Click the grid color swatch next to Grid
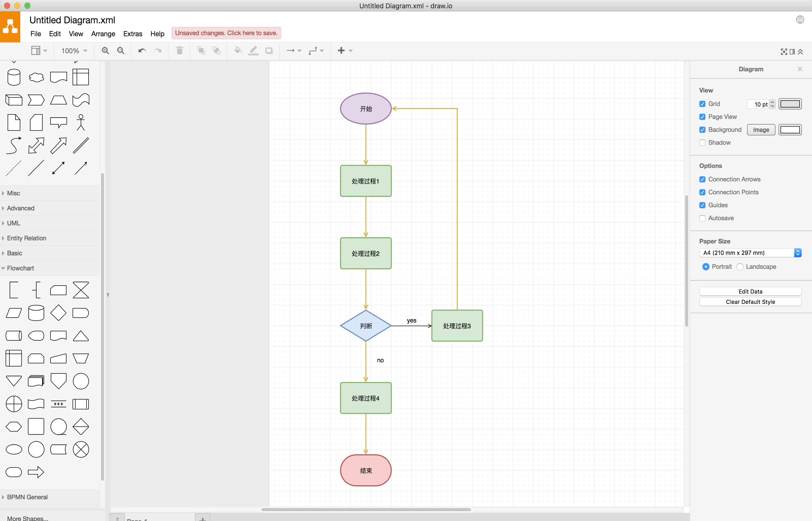Viewport: 812px width, 521px height. click(x=790, y=104)
